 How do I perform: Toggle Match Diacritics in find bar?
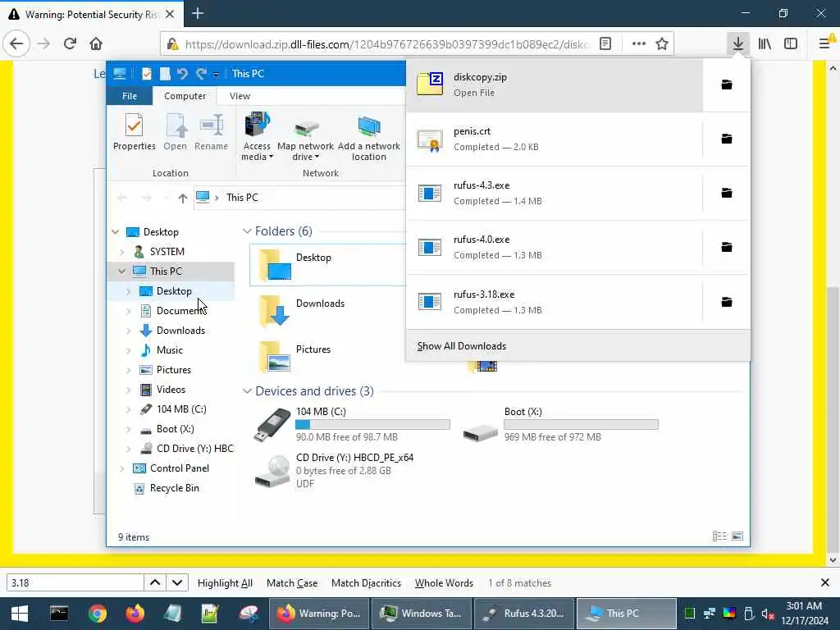click(x=366, y=583)
